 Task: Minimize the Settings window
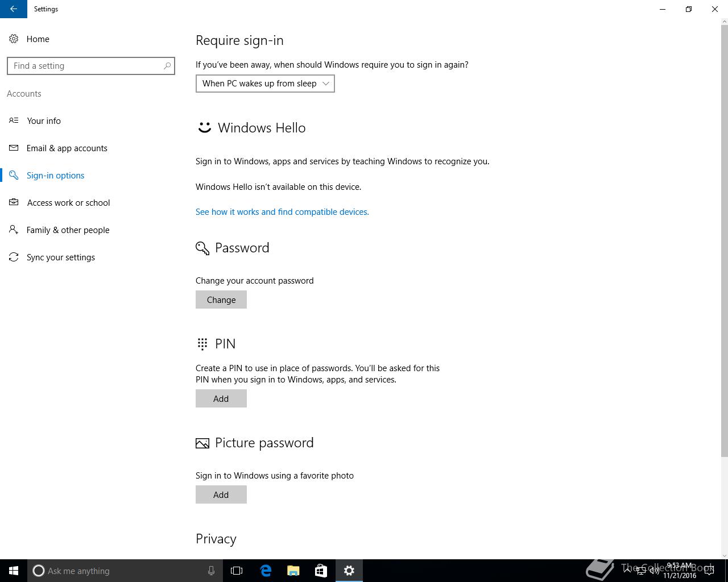pos(663,9)
